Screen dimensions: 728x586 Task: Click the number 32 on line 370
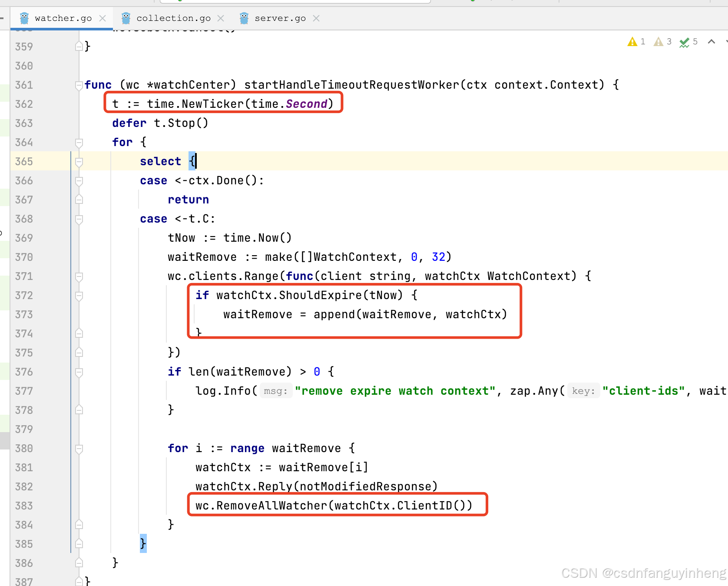tap(438, 257)
